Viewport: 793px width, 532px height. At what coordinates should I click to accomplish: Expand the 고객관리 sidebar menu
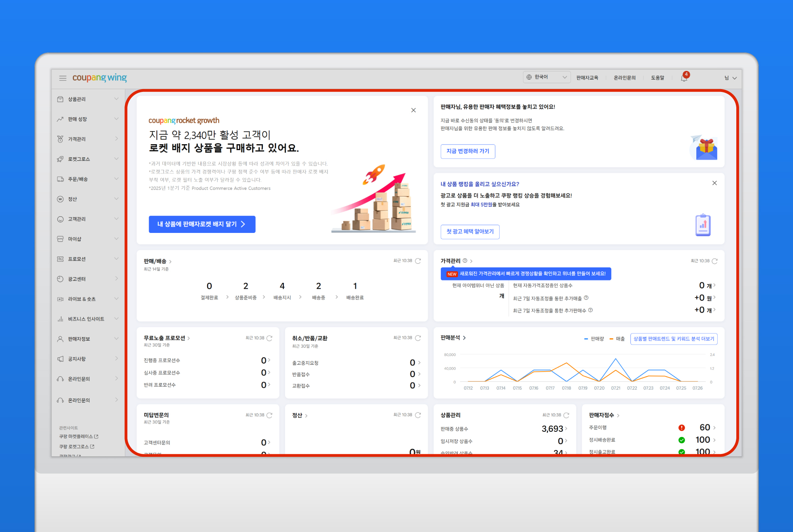[116, 219]
